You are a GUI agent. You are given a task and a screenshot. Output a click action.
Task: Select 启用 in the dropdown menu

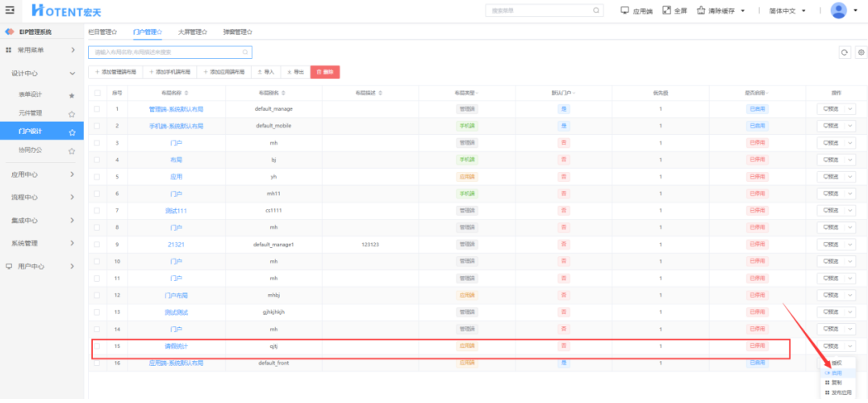pyautogui.click(x=836, y=373)
